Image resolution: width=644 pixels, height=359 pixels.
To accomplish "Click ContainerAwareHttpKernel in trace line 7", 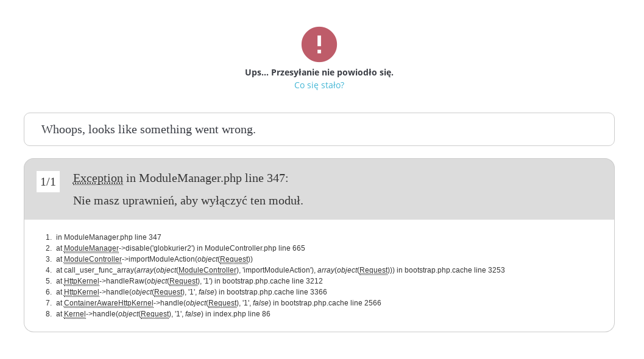I will [108, 303].
